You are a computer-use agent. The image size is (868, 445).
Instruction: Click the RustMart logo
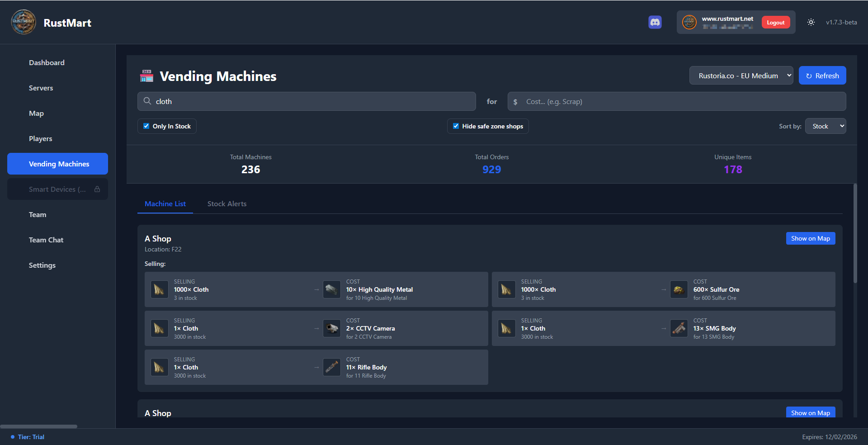[23, 22]
